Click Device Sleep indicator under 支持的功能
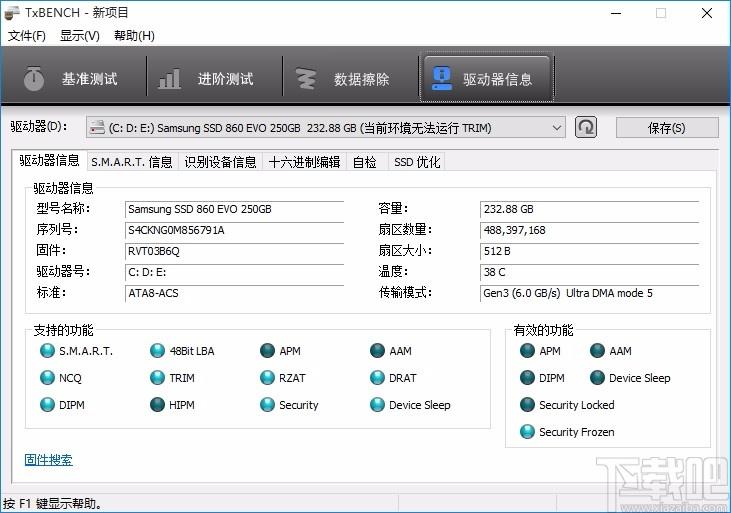731x513 pixels. tap(377, 405)
